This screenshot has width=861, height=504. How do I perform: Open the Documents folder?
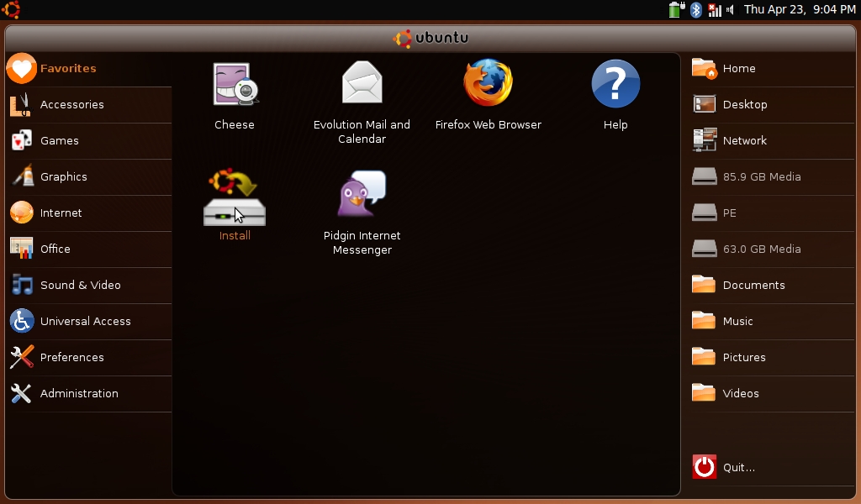point(753,286)
